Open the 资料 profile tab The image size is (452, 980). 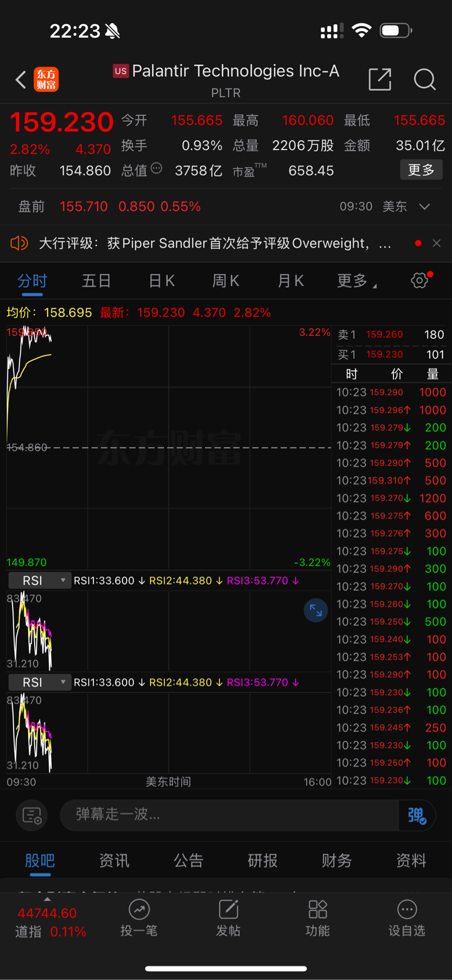point(411,861)
